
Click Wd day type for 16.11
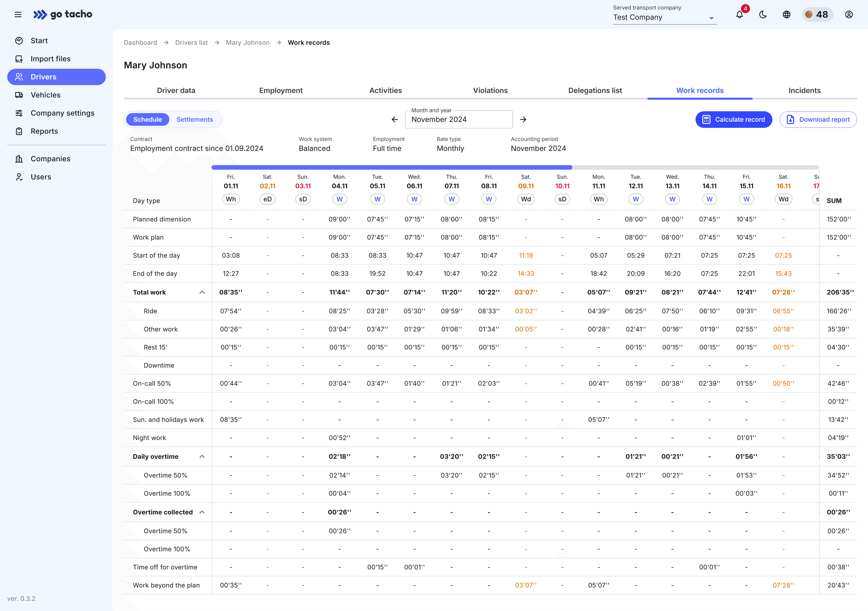tap(783, 199)
